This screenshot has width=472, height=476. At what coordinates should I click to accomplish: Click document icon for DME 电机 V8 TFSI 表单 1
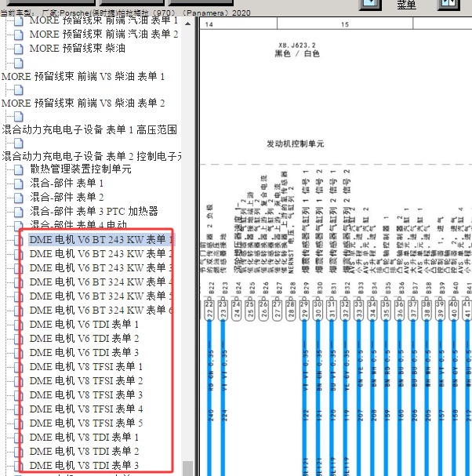pyautogui.click(x=19, y=367)
